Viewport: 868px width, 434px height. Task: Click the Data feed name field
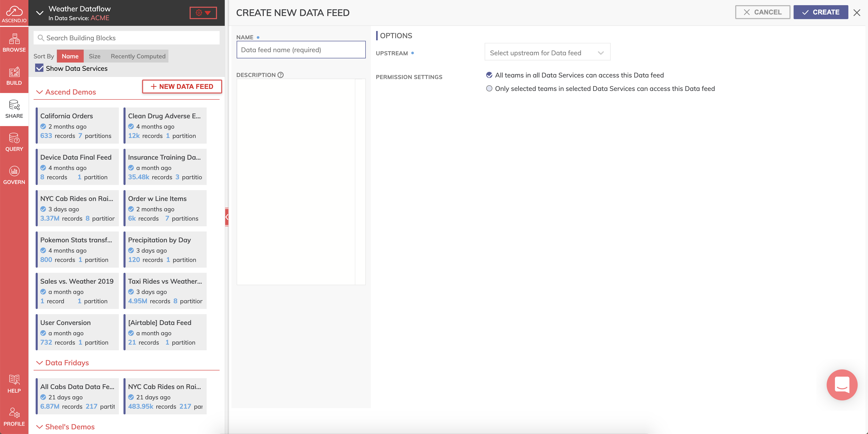(300, 50)
